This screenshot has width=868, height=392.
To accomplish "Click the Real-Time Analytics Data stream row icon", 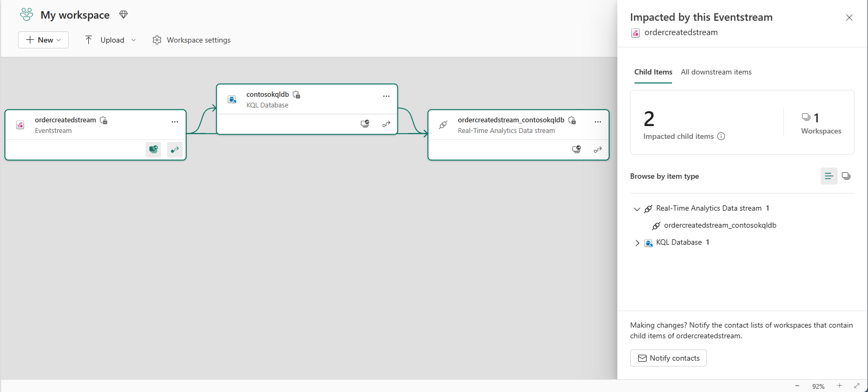I will coord(648,209).
